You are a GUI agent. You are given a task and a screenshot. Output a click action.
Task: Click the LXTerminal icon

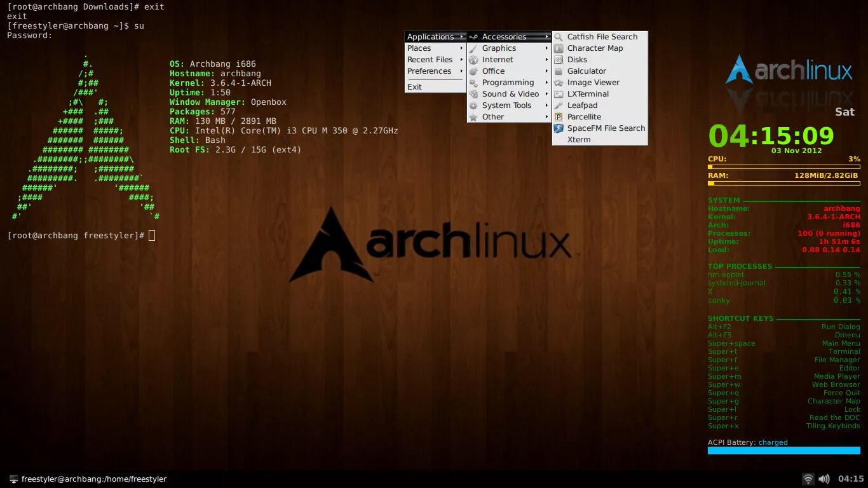point(559,94)
